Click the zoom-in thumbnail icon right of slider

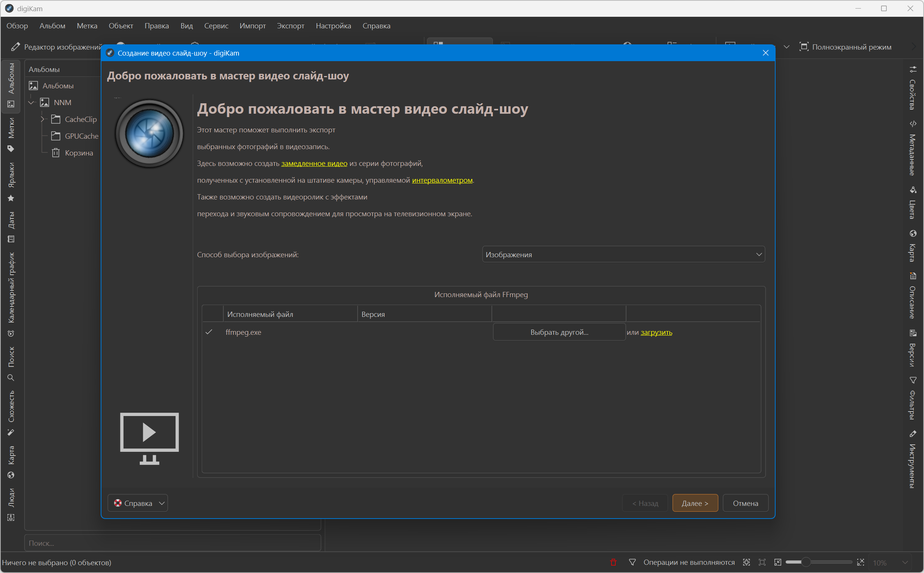(x=860, y=563)
